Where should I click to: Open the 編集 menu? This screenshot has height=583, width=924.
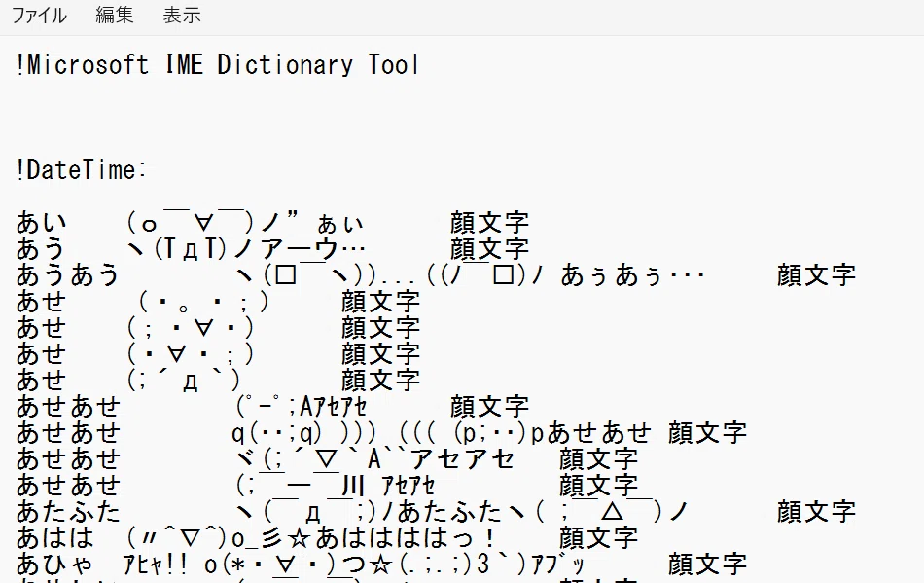pos(115,15)
